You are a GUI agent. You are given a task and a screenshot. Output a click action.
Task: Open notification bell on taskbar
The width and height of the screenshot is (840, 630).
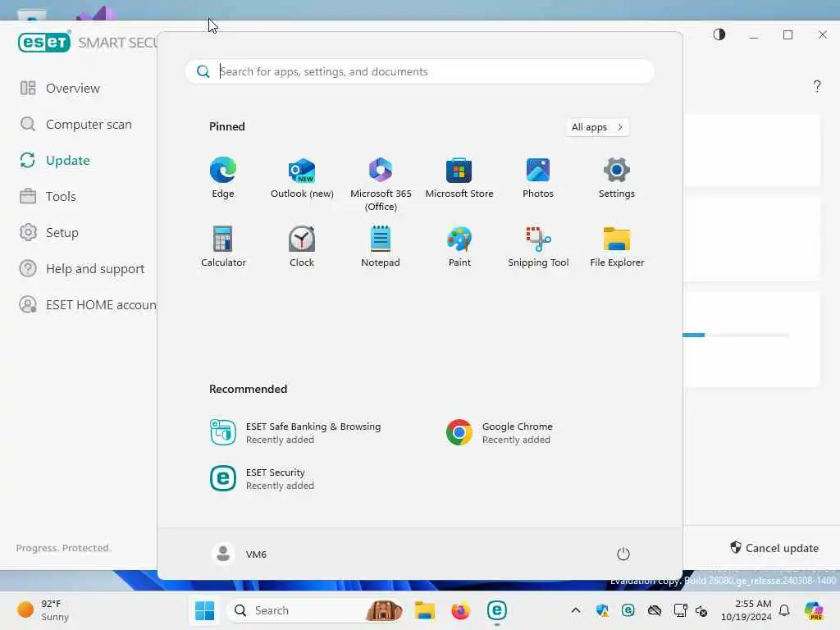(784, 610)
